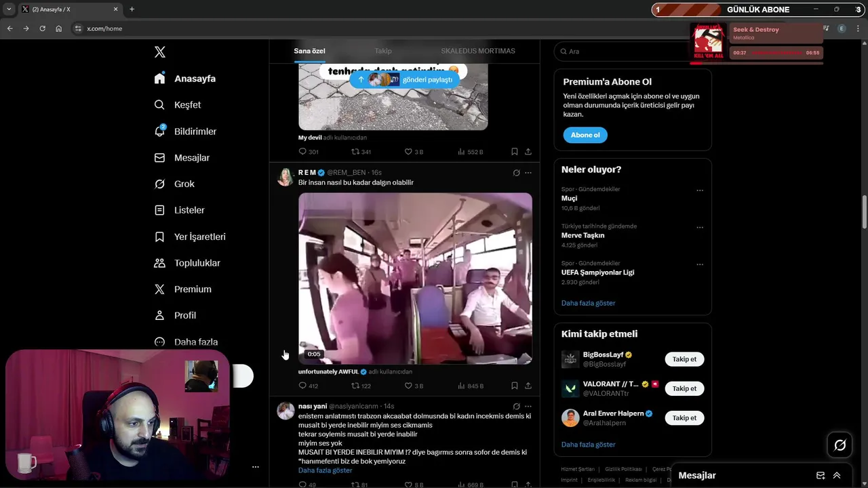
Task: Open more options for Merve Taşkın trend
Action: [x=700, y=228]
